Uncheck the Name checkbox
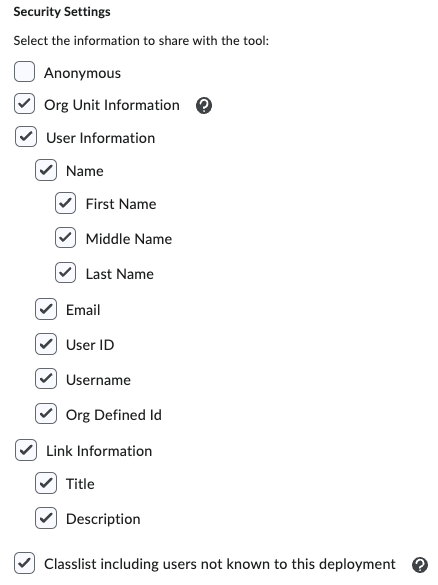The height and width of the screenshot is (585, 438). point(46,170)
